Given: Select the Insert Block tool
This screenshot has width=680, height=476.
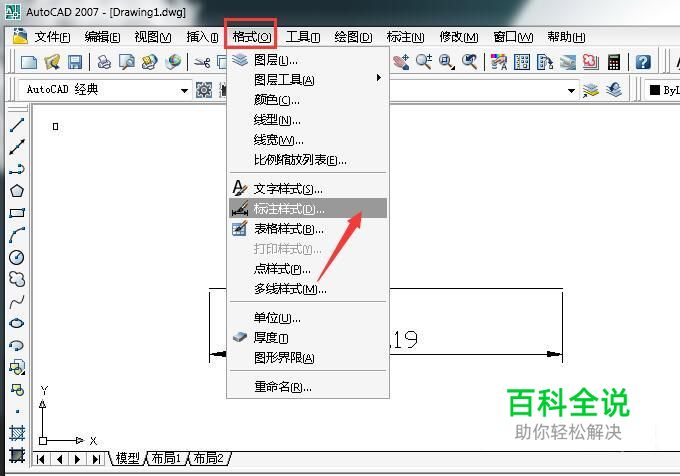Looking at the screenshot, I should (x=17, y=368).
